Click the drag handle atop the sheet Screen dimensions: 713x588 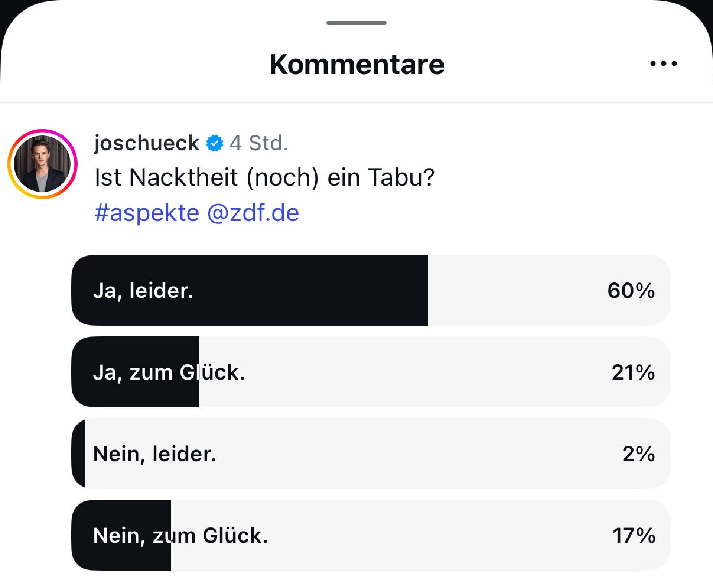[x=356, y=23]
